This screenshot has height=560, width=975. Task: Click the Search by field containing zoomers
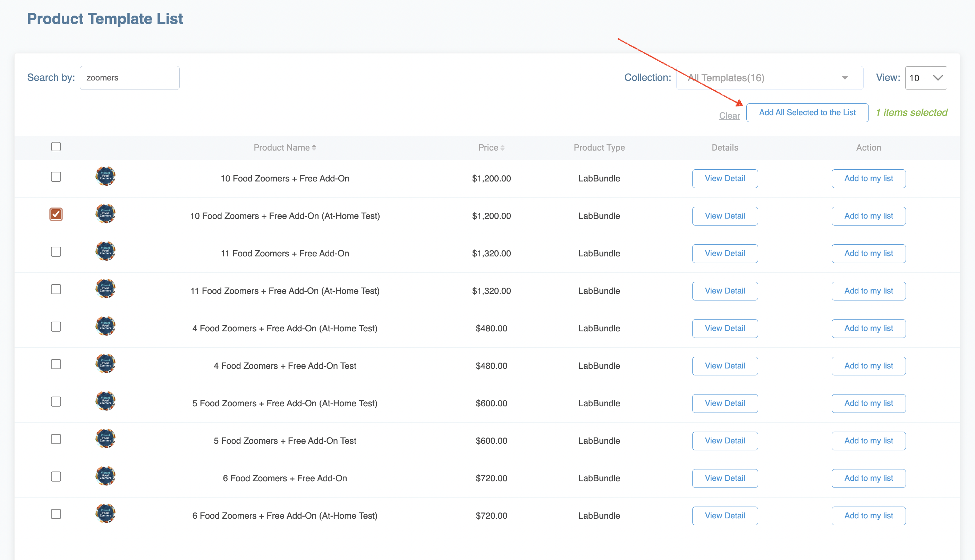[x=130, y=78]
